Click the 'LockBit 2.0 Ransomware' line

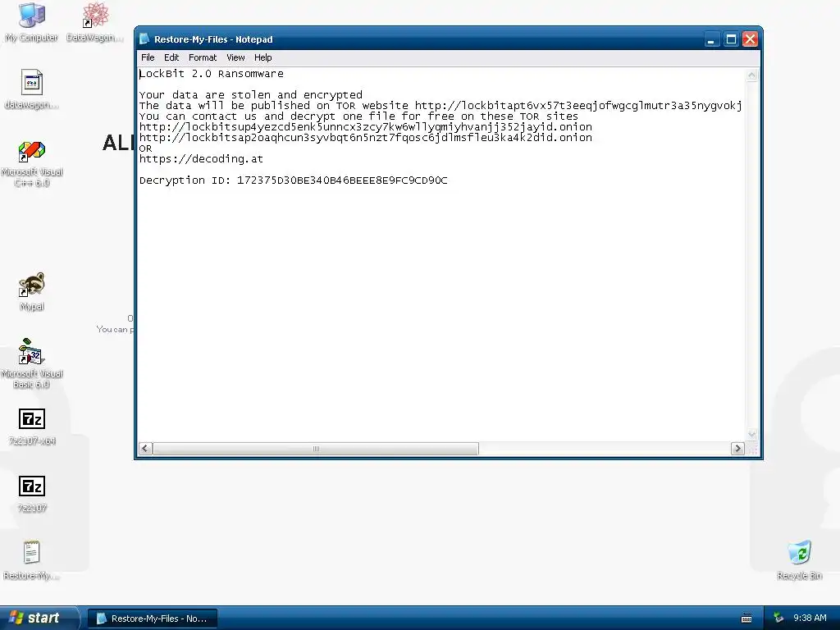(211, 74)
